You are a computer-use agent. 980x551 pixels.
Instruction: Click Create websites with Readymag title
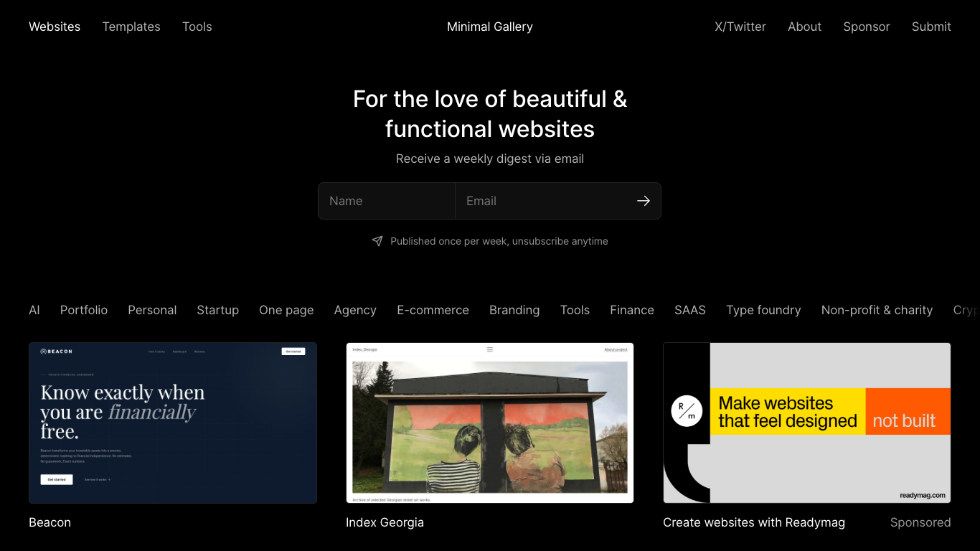[x=754, y=522]
